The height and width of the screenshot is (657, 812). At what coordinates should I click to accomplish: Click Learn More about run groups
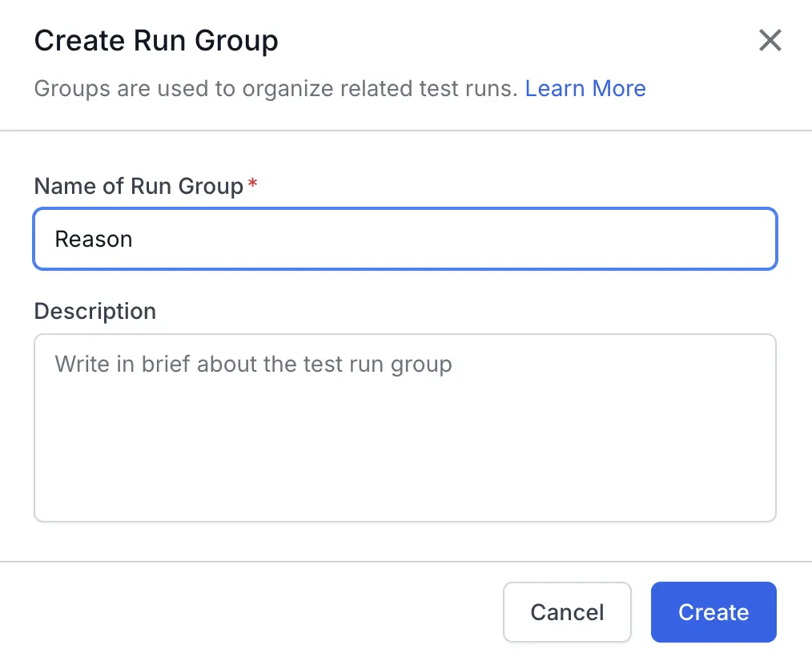click(585, 88)
